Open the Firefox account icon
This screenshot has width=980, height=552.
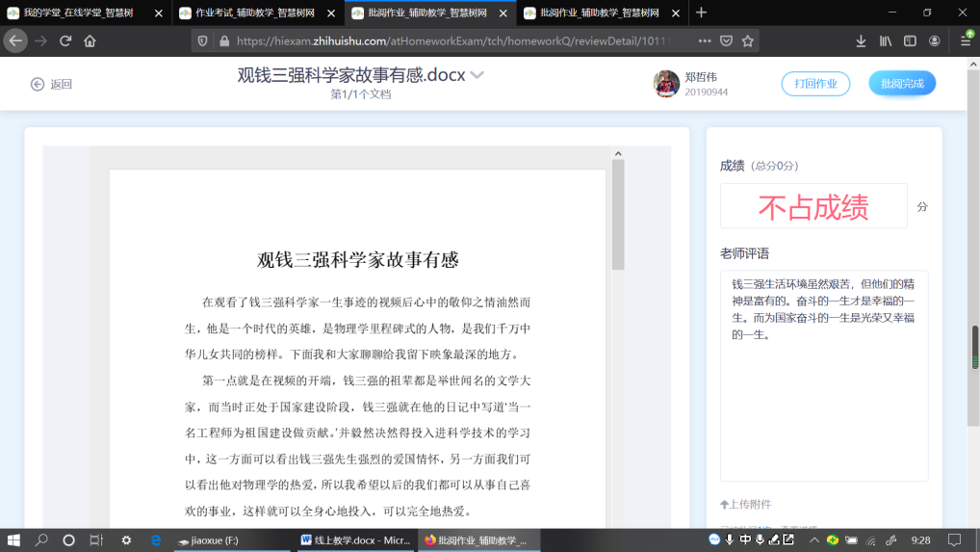coord(934,41)
